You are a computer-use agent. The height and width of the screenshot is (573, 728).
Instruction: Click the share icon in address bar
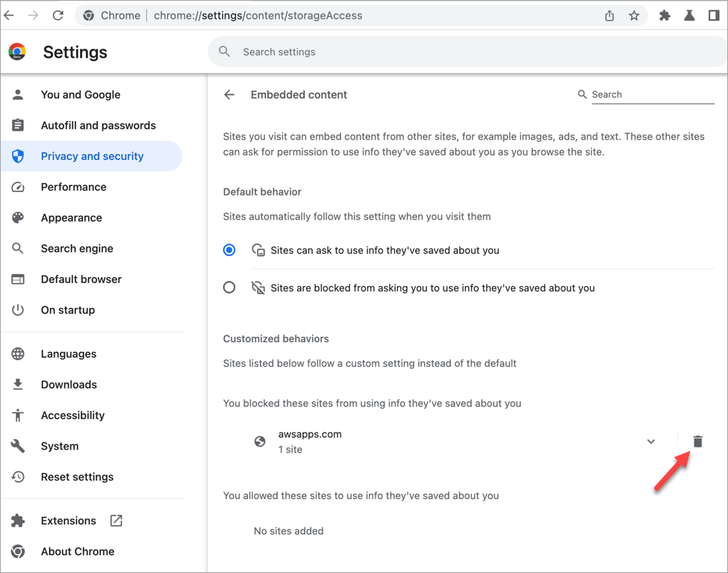pos(609,16)
